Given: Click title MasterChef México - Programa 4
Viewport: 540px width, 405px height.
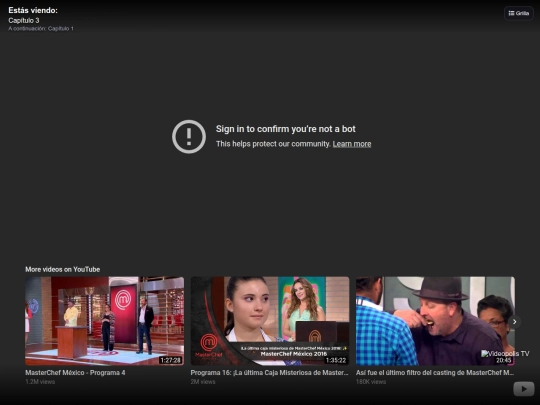Looking at the screenshot, I should tap(75, 373).
